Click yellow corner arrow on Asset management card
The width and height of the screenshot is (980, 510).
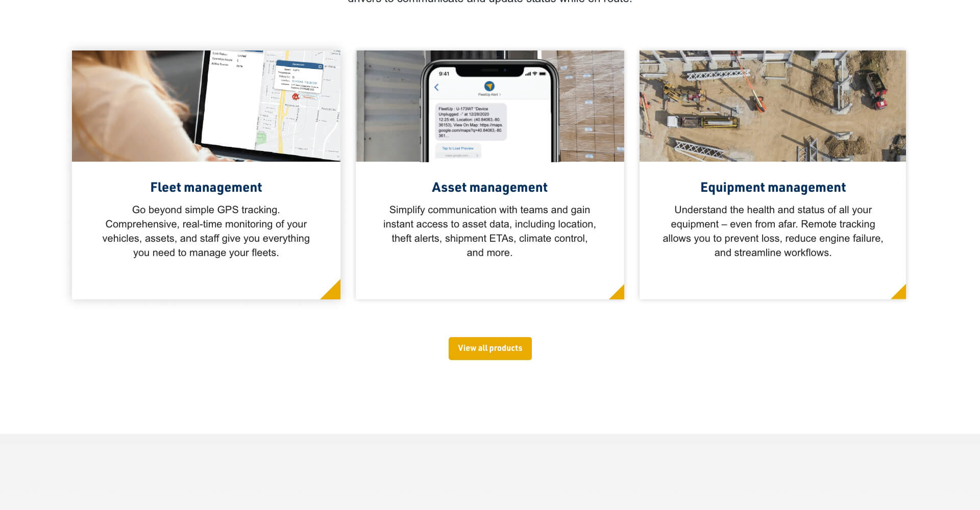619,294
